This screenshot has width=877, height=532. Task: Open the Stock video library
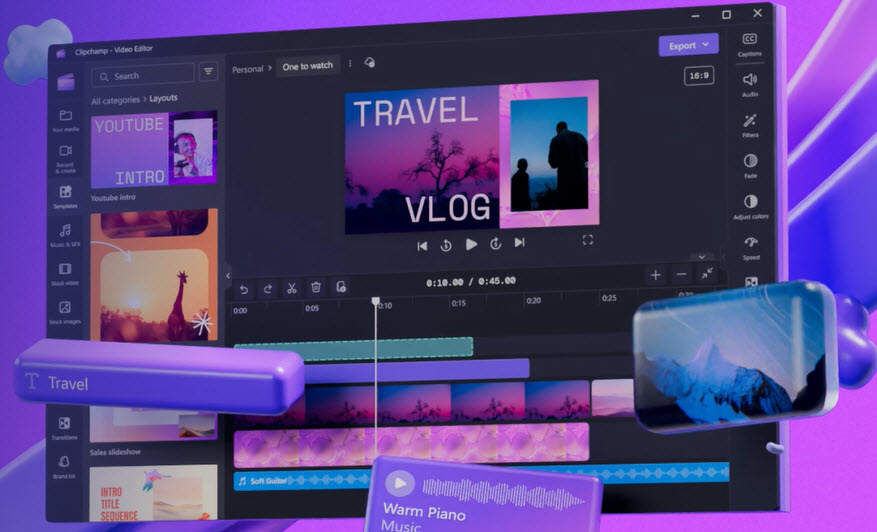65,274
